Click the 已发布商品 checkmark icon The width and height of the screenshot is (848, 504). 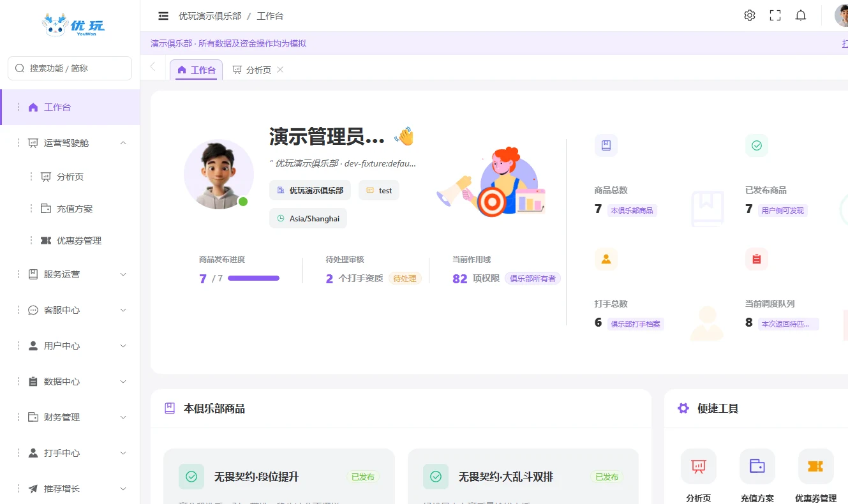coord(757,145)
